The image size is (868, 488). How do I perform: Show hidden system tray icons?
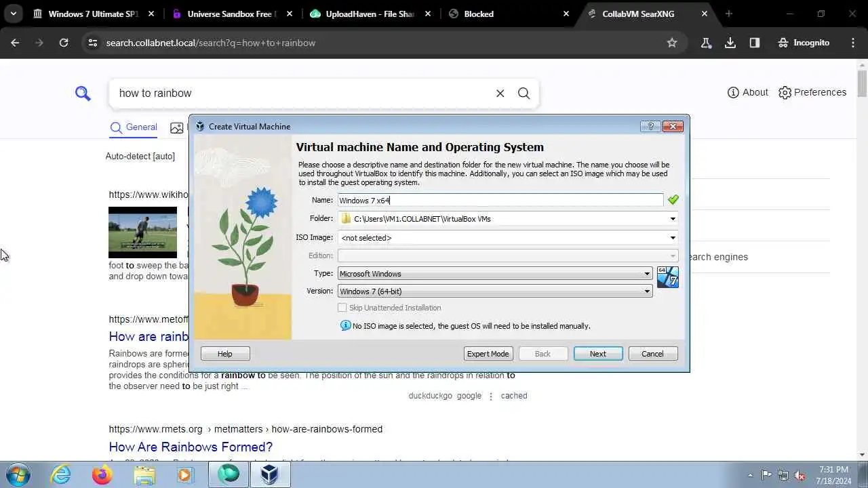[x=749, y=475]
